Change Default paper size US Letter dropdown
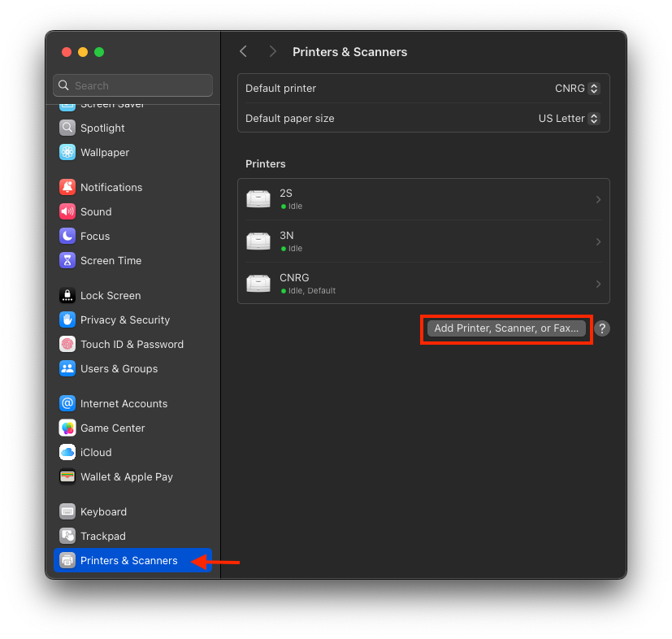Image resolution: width=672 pixels, height=639 pixels. coord(569,119)
